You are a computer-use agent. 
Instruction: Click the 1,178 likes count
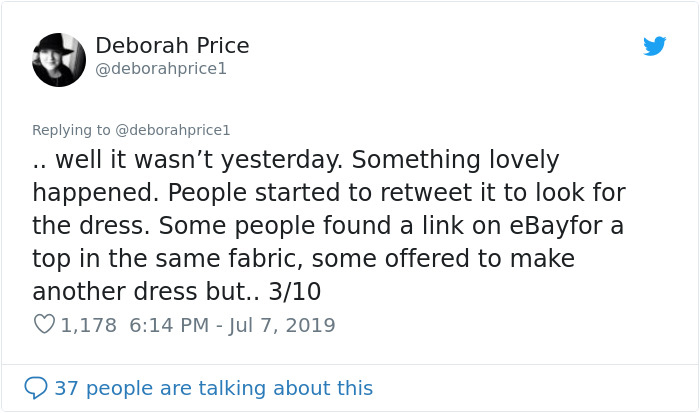tap(89, 325)
